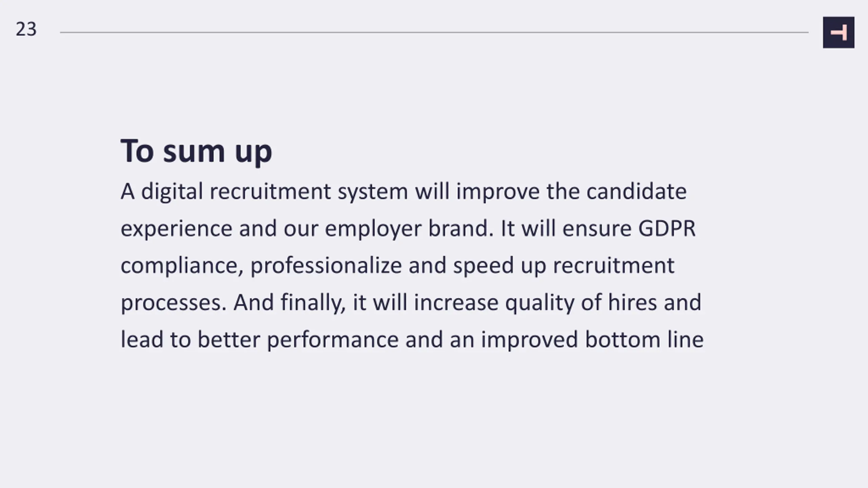Click the word "candidate" in the first line
Image resolution: width=868 pixels, height=488 pixels.
click(636, 191)
